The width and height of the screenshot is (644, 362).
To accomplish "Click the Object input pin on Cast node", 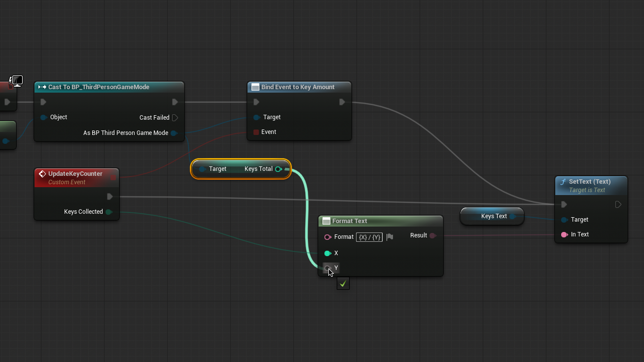I will [x=43, y=117].
